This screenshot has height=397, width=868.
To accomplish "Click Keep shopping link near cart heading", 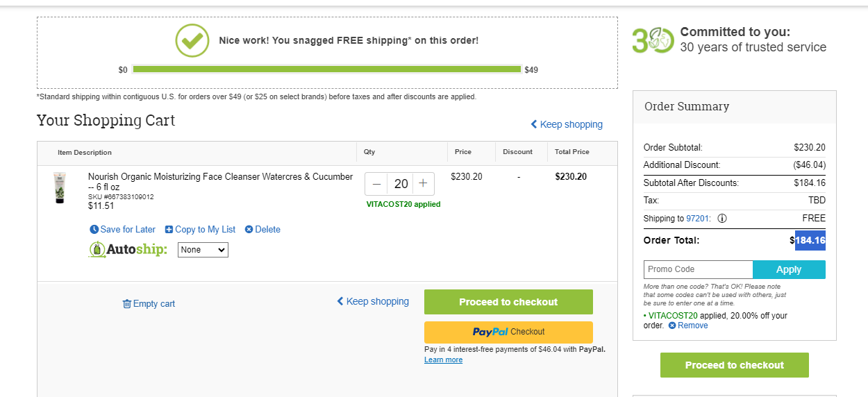I will click(567, 124).
